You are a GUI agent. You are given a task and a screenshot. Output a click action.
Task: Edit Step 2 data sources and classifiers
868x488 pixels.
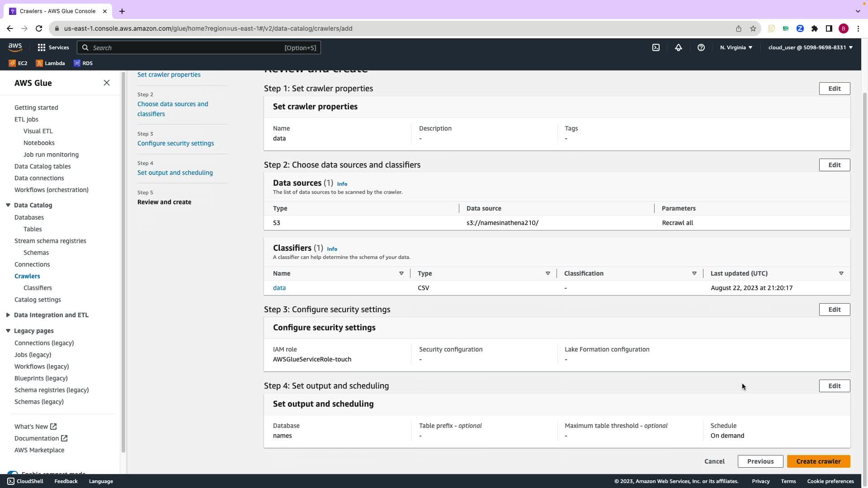(834, 165)
